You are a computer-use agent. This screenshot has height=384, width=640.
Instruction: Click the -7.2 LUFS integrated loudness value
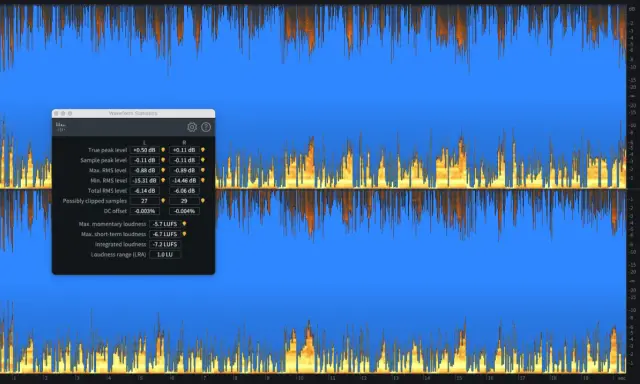tap(165, 244)
